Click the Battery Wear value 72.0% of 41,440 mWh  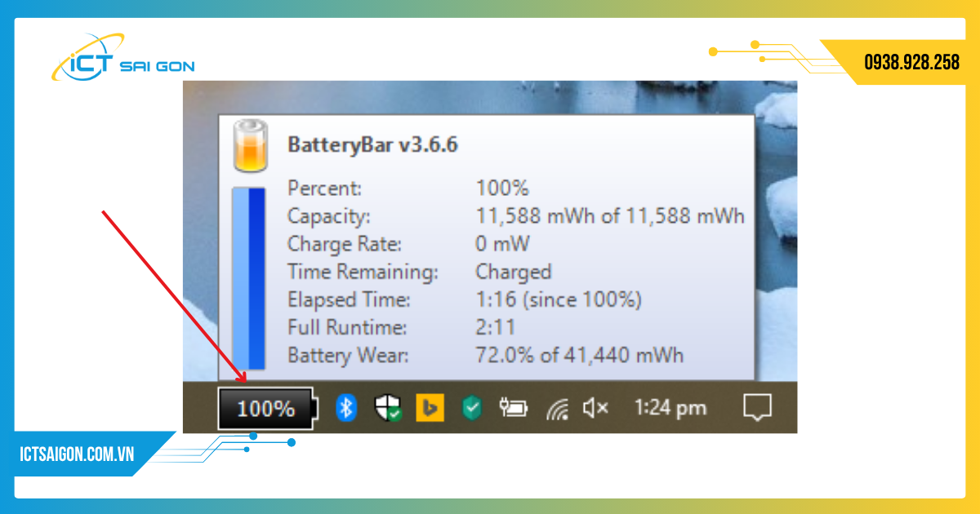pyautogui.click(x=580, y=356)
